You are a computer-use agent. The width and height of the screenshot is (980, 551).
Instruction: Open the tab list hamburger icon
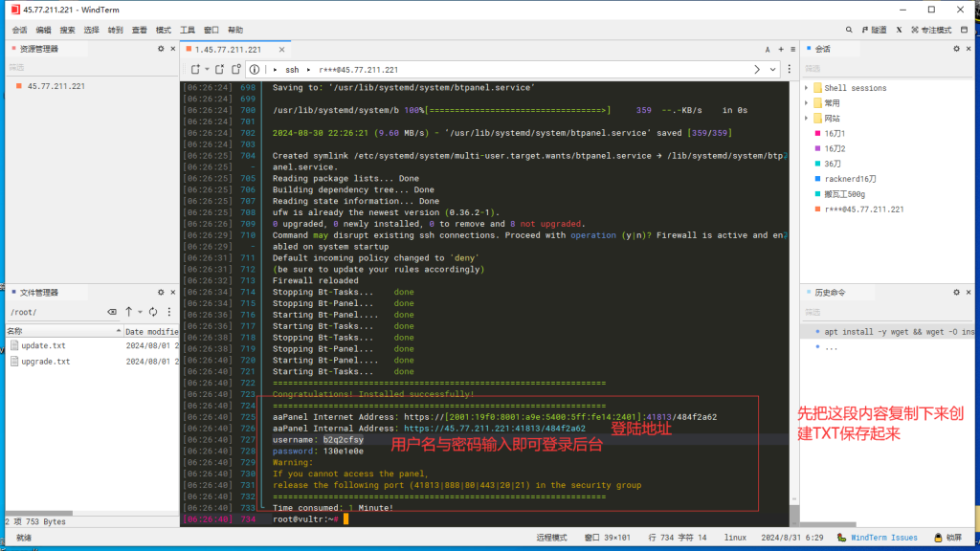pos(793,50)
